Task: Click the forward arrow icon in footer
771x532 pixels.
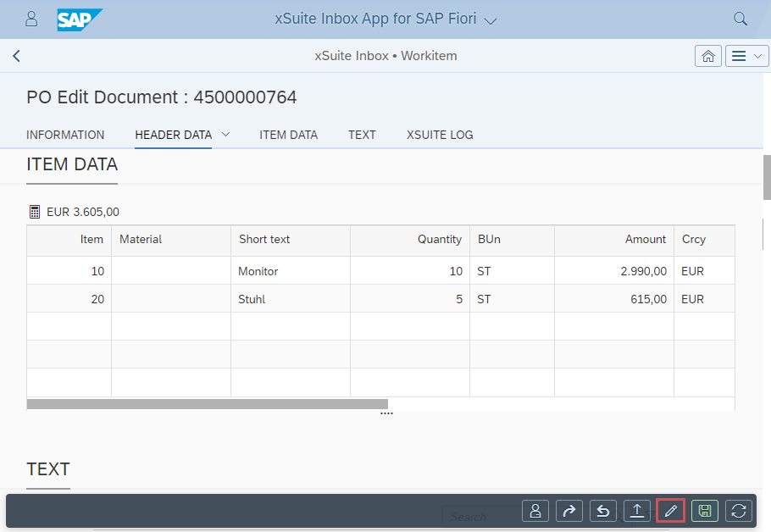Action: pyautogui.click(x=569, y=511)
